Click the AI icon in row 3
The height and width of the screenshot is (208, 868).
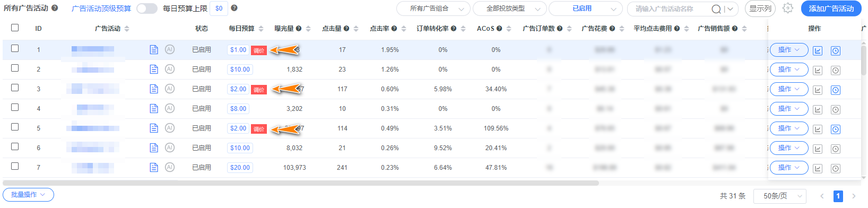(x=170, y=89)
